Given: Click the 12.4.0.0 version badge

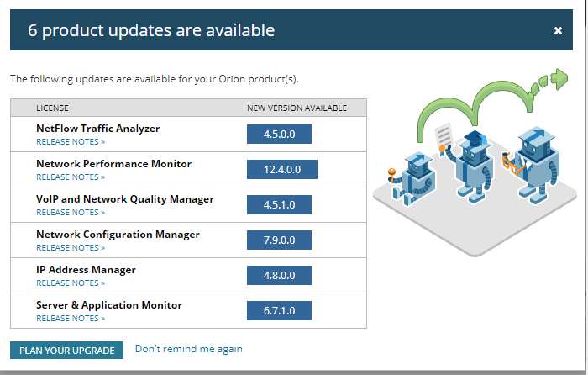Looking at the screenshot, I should (x=282, y=169).
